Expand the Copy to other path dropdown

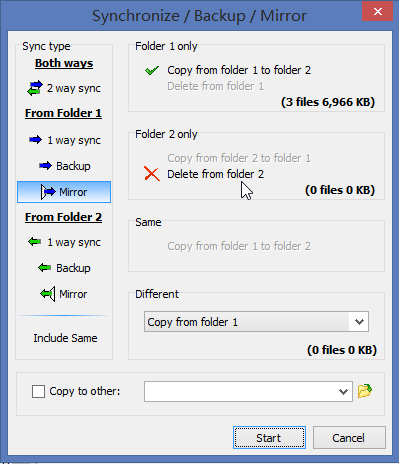coord(343,392)
